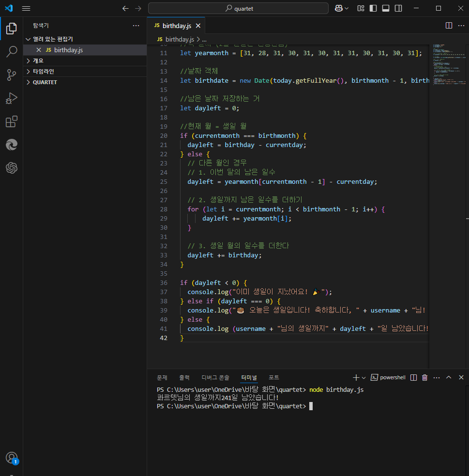The image size is (469, 476).
Task: Open the Extensions view icon
Action: pyautogui.click(x=12, y=121)
